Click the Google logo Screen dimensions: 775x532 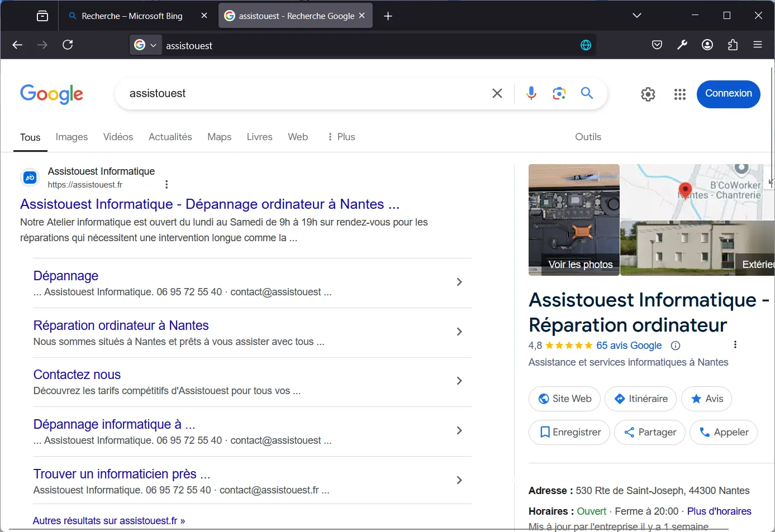click(x=52, y=94)
